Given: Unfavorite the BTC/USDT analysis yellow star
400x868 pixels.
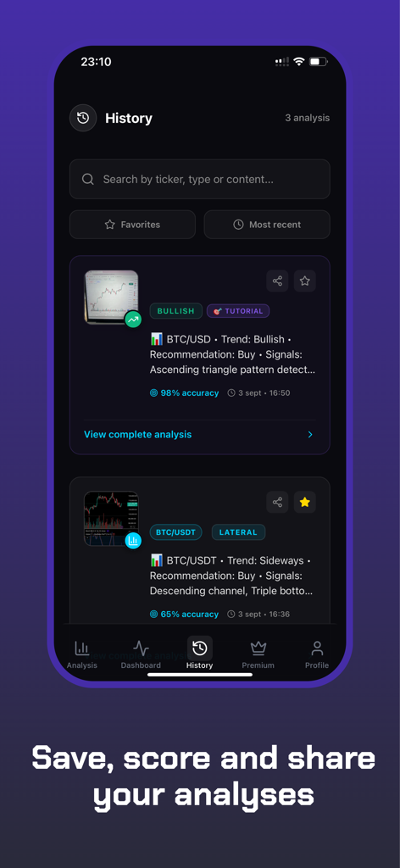Looking at the screenshot, I should click(305, 502).
